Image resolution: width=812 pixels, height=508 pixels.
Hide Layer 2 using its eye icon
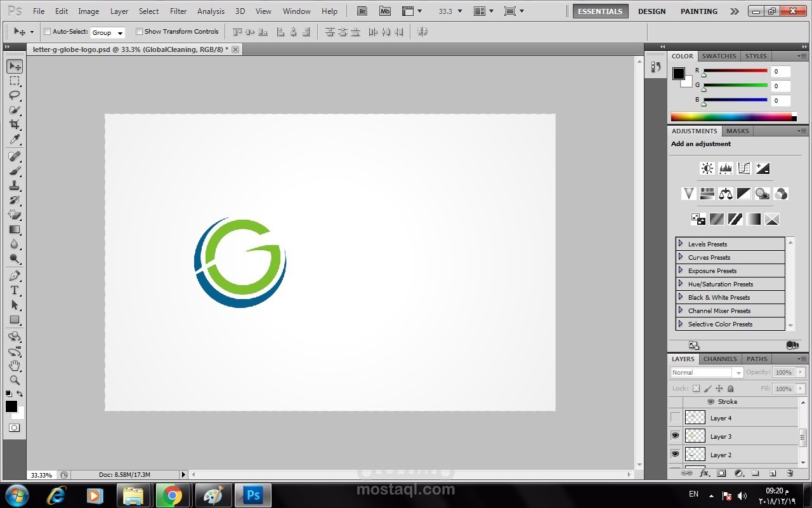[x=675, y=454]
